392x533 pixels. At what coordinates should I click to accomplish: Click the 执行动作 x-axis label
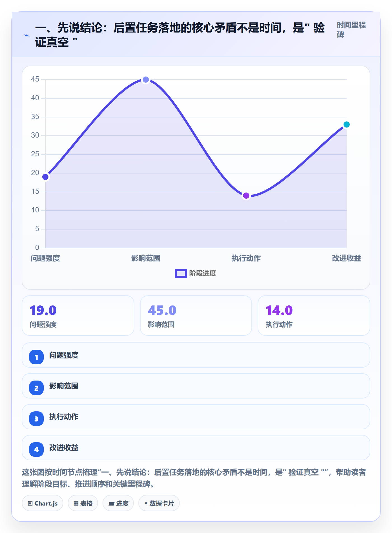pos(246,258)
